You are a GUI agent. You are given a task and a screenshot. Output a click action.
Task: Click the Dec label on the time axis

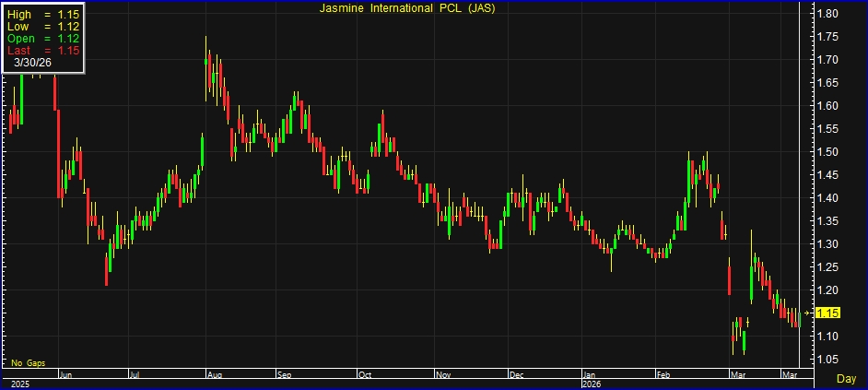click(x=517, y=376)
